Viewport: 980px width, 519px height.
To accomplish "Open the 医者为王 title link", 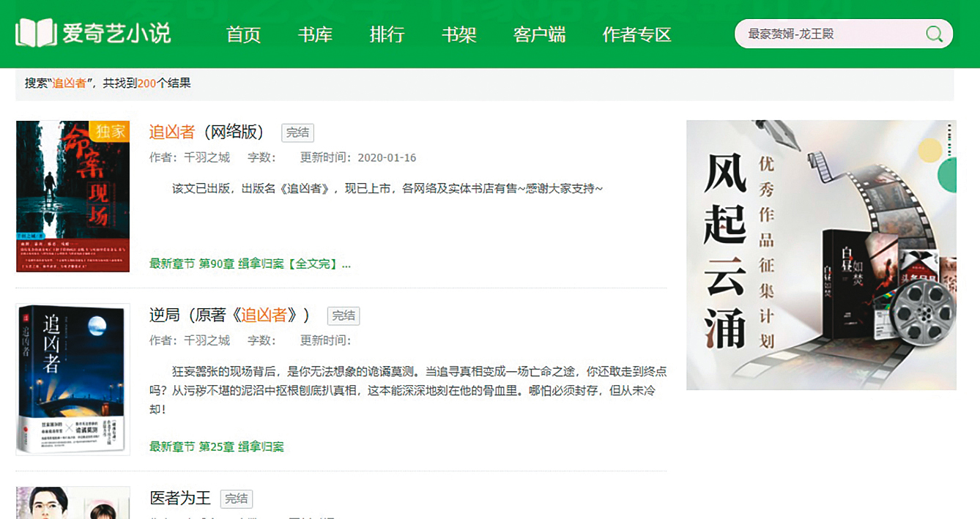I will coord(180,498).
